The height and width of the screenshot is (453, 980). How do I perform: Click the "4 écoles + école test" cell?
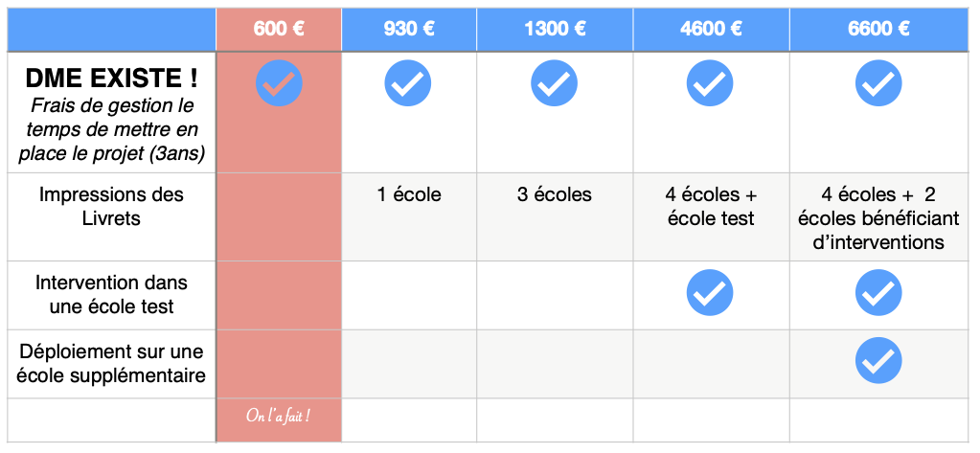(711, 216)
